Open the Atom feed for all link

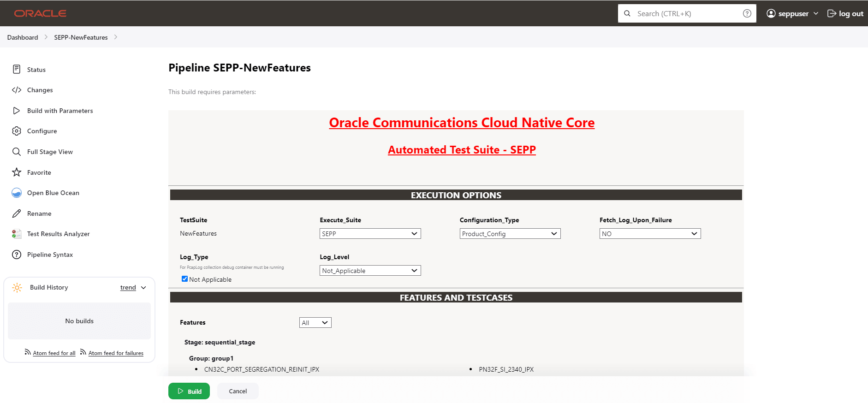point(54,353)
